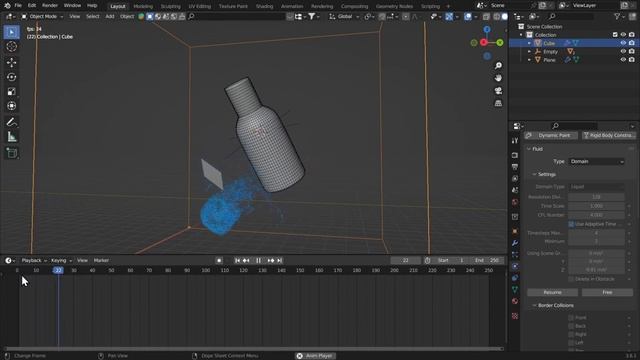This screenshot has height=360, width=640.
Task: Toggle render camera icon for Cube
Action: 631,43
